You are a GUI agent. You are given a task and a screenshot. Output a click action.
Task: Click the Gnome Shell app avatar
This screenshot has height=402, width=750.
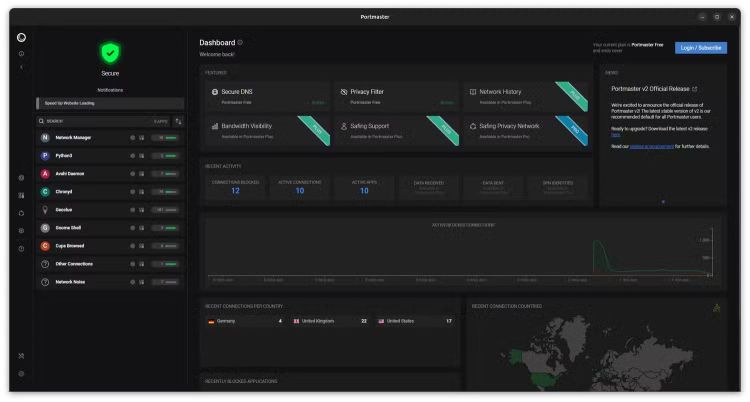coord(44,228)
